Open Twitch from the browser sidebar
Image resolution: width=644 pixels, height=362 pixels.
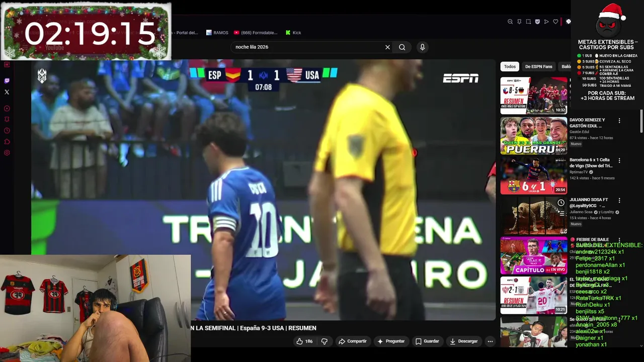(x=7, y=80)
